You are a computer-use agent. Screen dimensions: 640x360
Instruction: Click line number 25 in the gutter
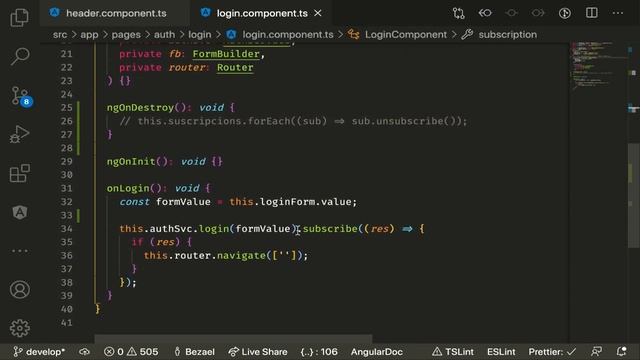coord(66,108)
